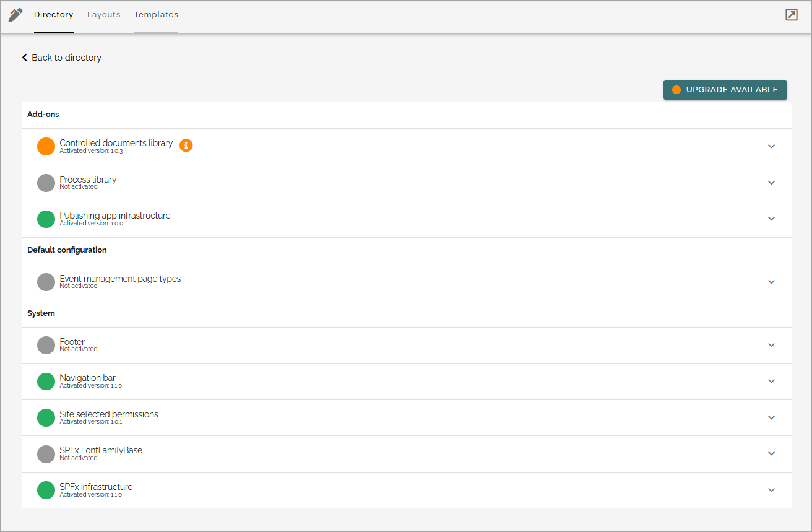Click the System section header
Screen dimensions: 812x532
[x=41, y=313]
